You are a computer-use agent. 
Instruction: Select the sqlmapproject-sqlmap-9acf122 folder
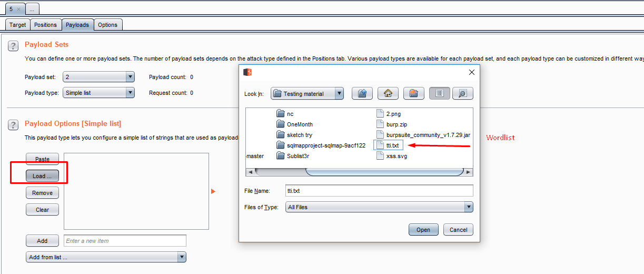pos(321,145)
